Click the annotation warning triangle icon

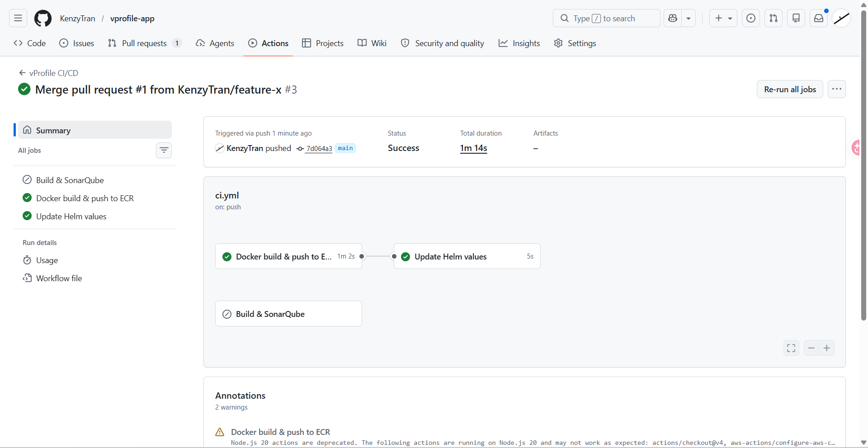[220, 432]
